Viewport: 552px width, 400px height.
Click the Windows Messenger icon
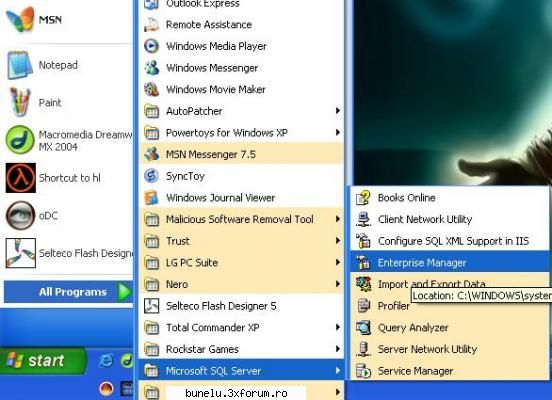pos(152,68)
